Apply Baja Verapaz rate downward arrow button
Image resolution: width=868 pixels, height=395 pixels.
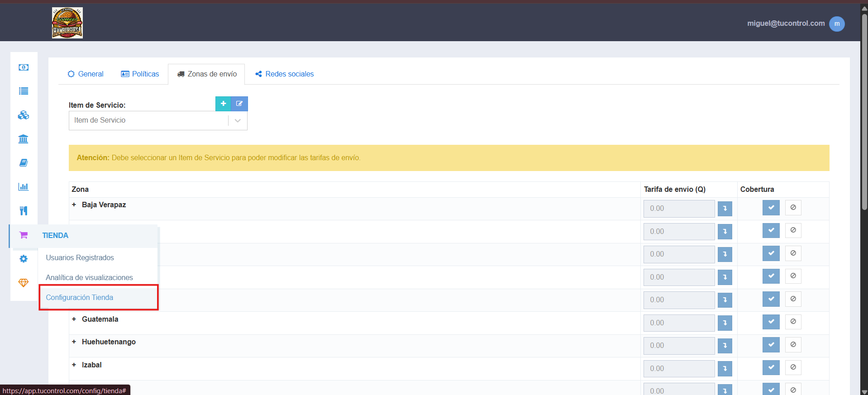725,209
